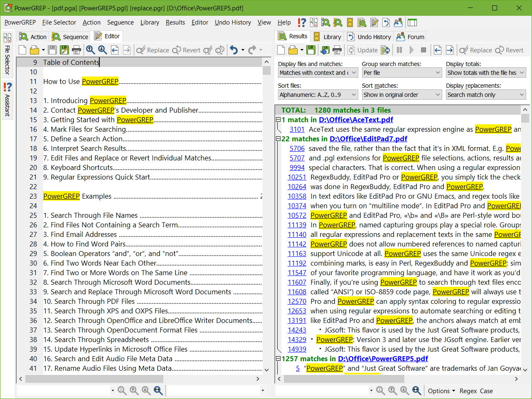The image size is (532, 399).
Task: Collapse the EditPad7.pdf results node
Action: click(278, 139)
